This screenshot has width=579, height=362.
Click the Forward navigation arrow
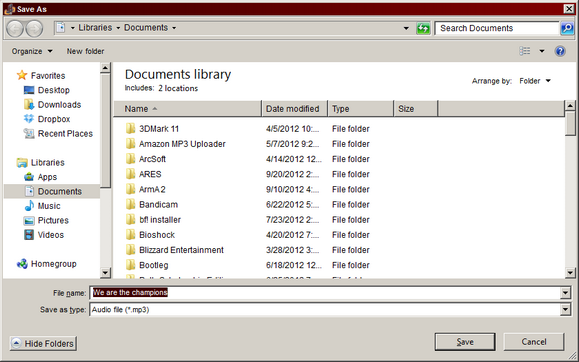point(34,28)
